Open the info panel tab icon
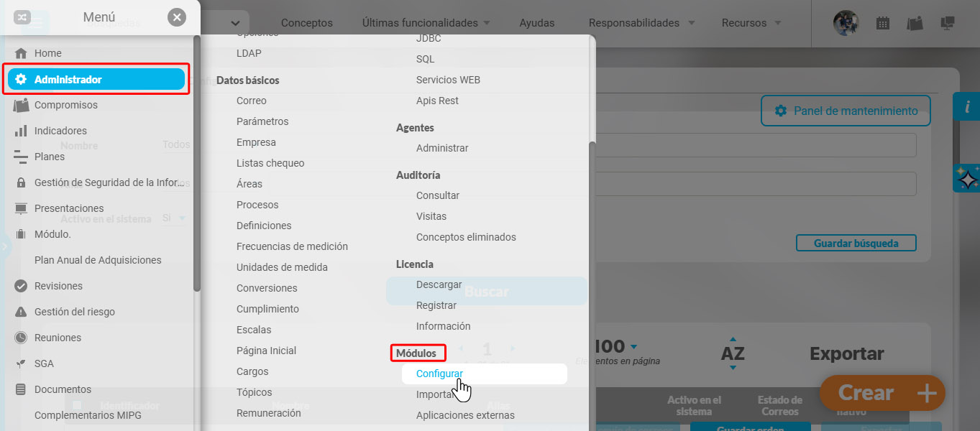The height and width of the screenshot is (431, 980). coord(967,106)
